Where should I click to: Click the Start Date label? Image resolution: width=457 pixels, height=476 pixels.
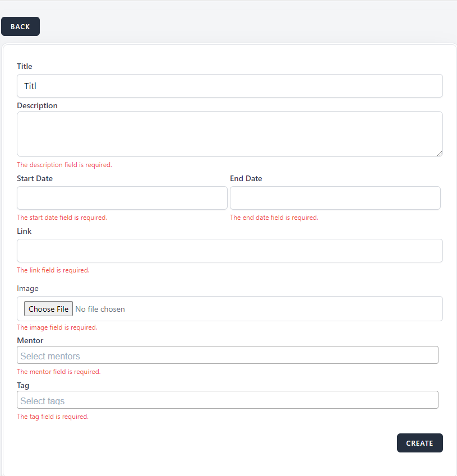tap(35, 178)
